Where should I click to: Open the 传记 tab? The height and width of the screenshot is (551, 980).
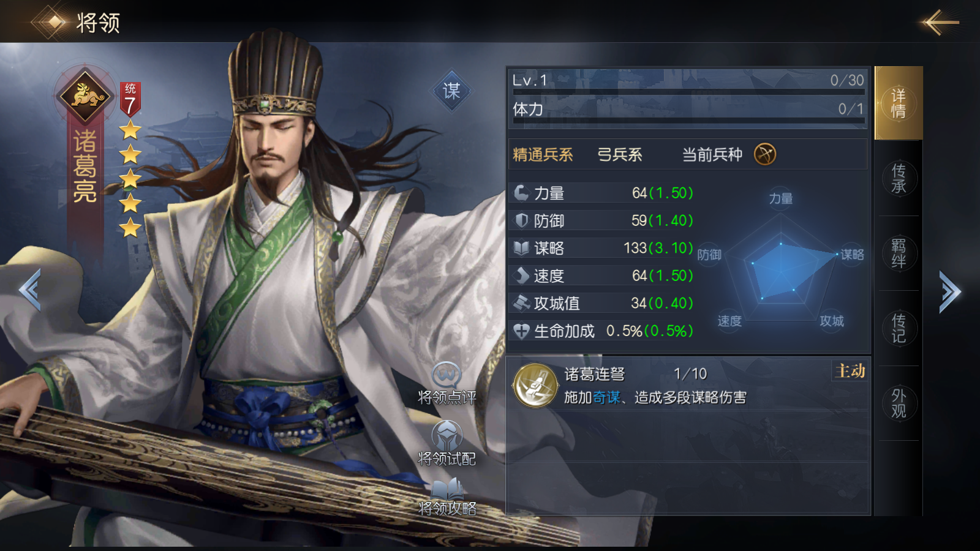coord(899,328)
